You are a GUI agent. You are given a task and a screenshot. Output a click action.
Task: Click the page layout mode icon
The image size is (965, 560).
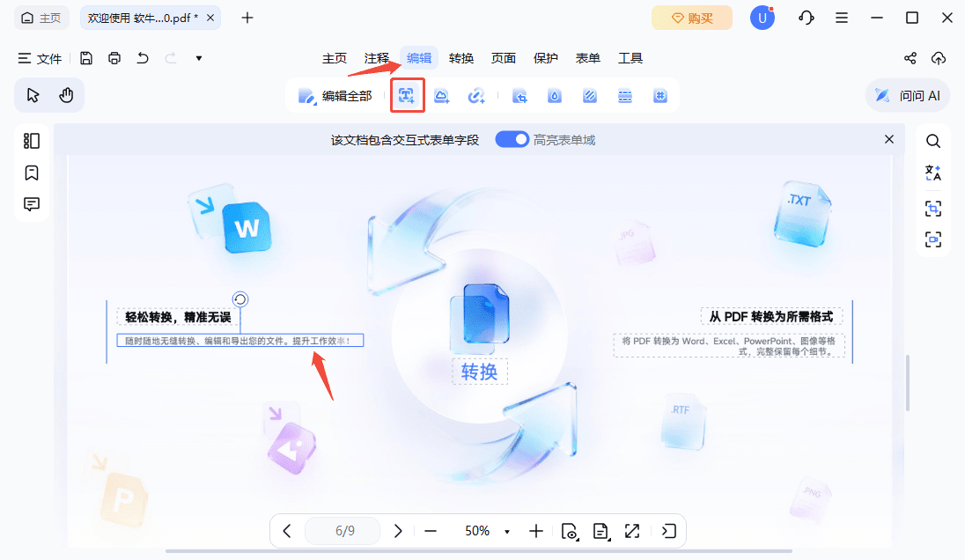pos(601,531)
